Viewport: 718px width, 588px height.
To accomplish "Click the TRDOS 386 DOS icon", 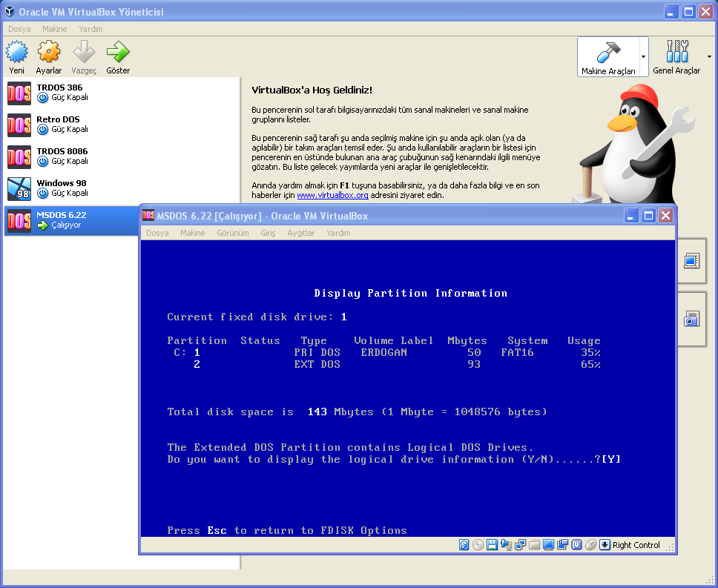I will [19, 93].
